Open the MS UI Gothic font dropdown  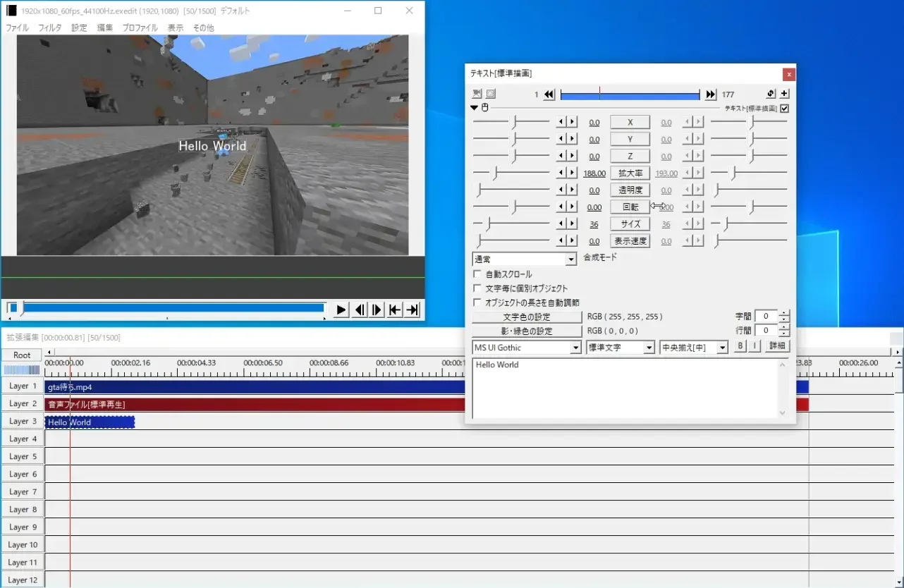pos(575,348)
